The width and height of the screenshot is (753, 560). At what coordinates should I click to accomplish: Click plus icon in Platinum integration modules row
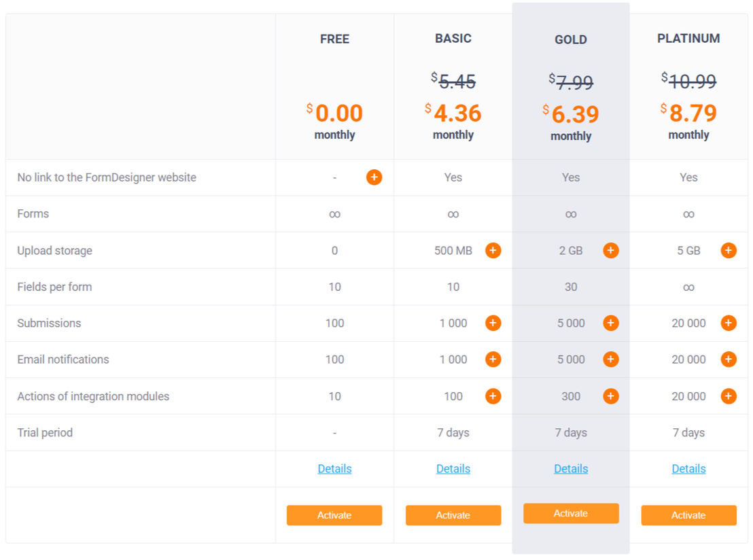point(728,396)
